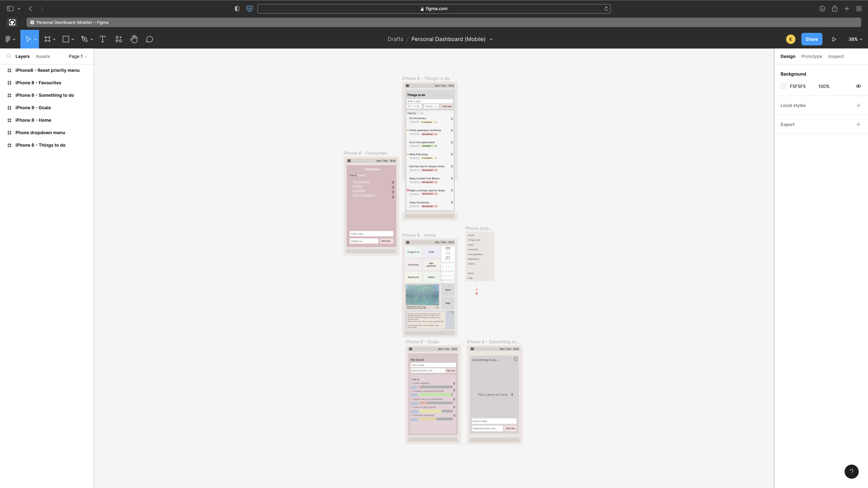This screenshot has width=868, height=488.
Task: Select the Frame tool
Action: 47,39
